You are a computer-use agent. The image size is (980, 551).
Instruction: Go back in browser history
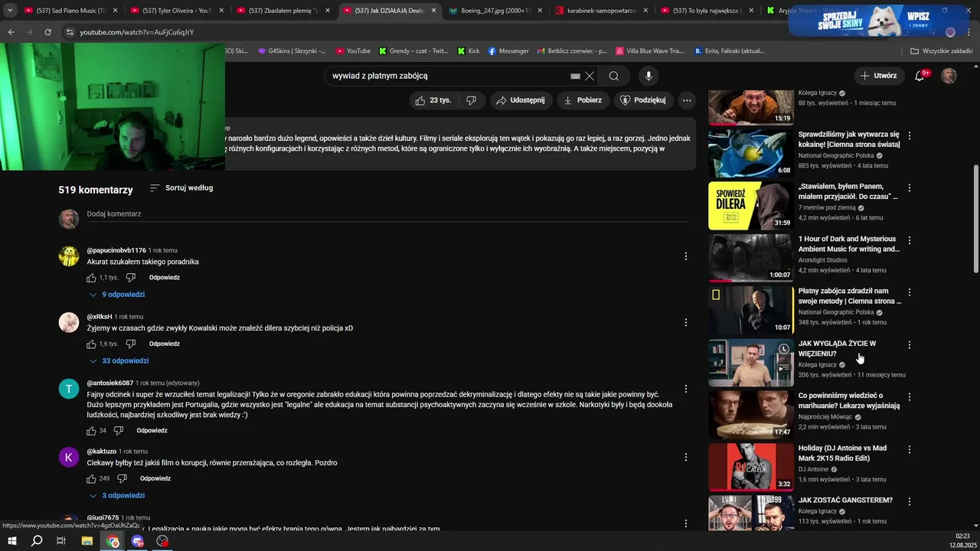(x=11, y=32)
